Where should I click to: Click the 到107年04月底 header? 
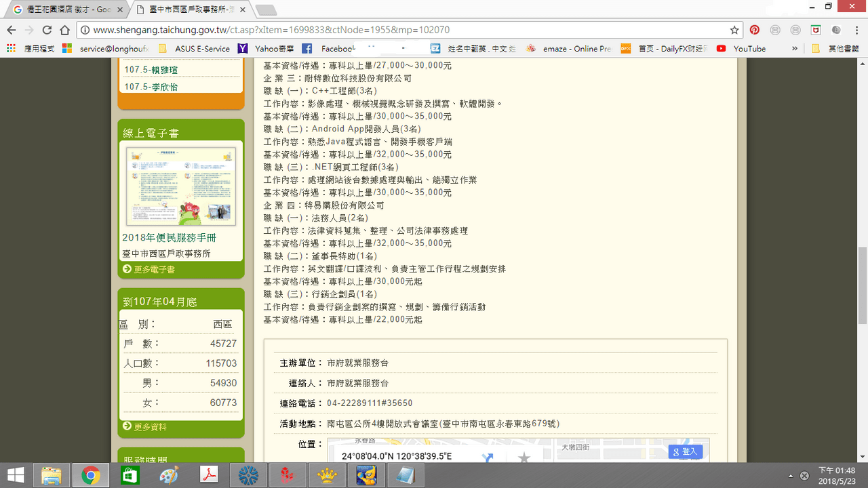point(160,302)
